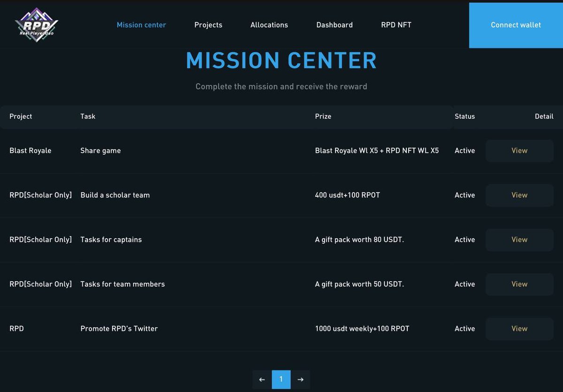The width and height of the screenshot is (563, 392).
Task: Click Active status in Promote RPD's Twitter row
Action: point(465,329)
